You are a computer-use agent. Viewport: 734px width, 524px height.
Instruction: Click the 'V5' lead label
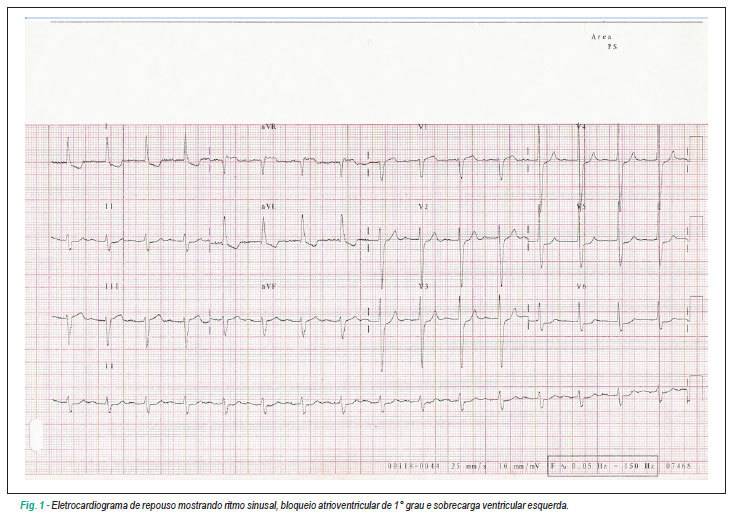click(581, 207)
